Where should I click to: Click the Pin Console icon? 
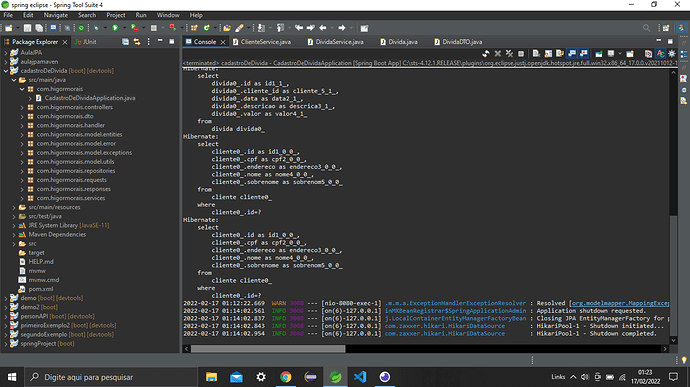[x=599, y=54]
